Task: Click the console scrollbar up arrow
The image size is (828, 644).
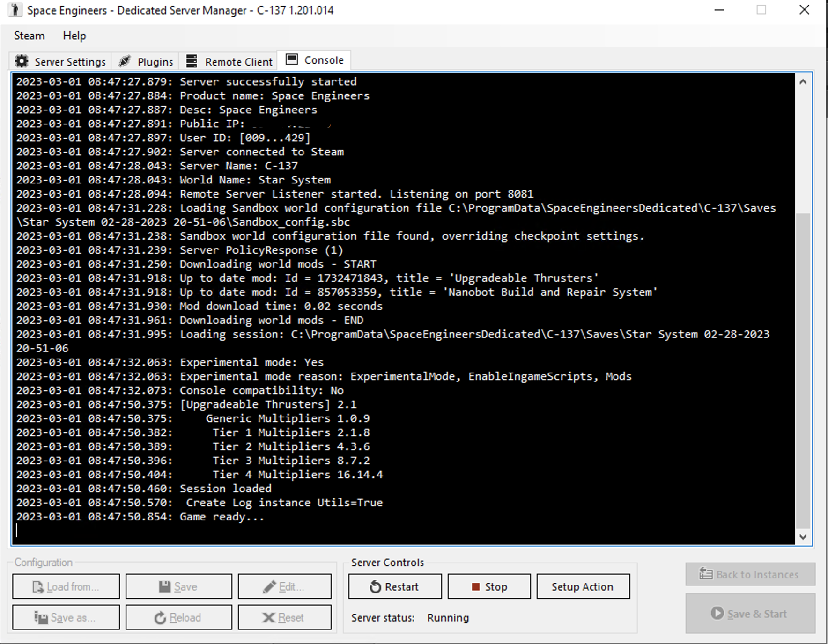Action: 803,82
